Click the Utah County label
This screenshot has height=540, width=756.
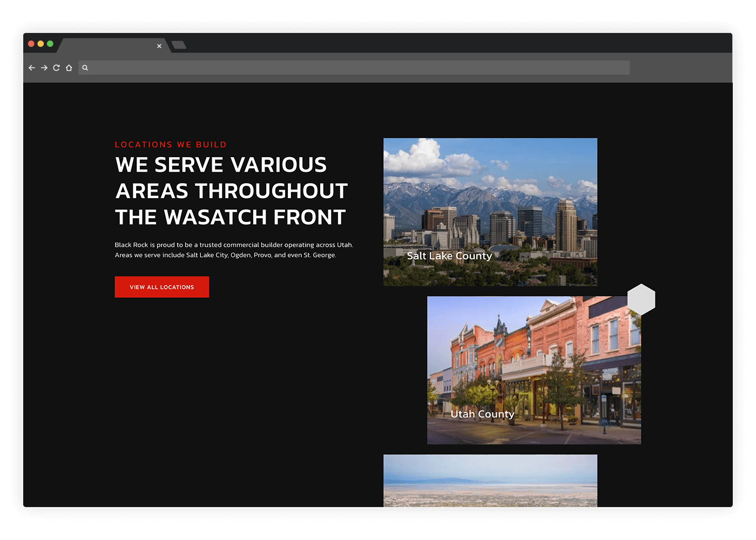[x=482, y=414]
